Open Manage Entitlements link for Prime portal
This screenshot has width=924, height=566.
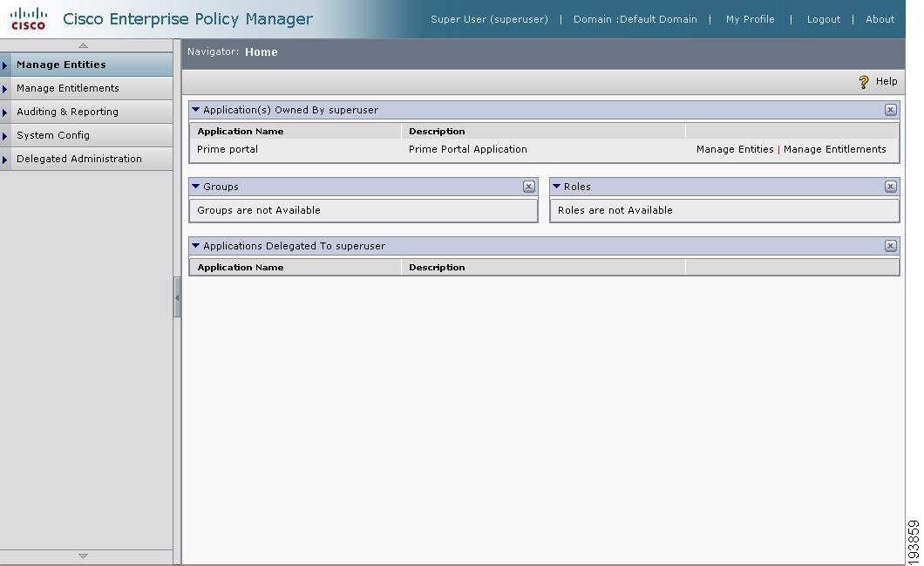(834, 149)
